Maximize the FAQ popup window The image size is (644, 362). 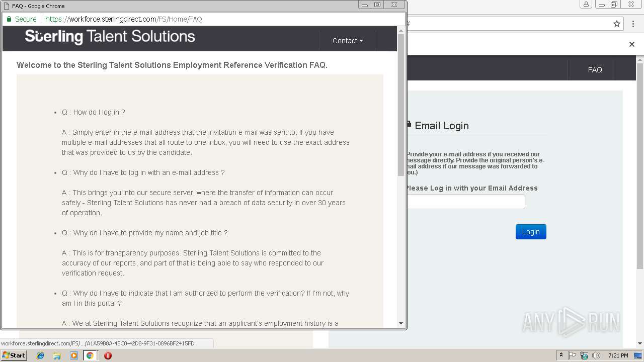pyautogui.click(x=377, y=5)
